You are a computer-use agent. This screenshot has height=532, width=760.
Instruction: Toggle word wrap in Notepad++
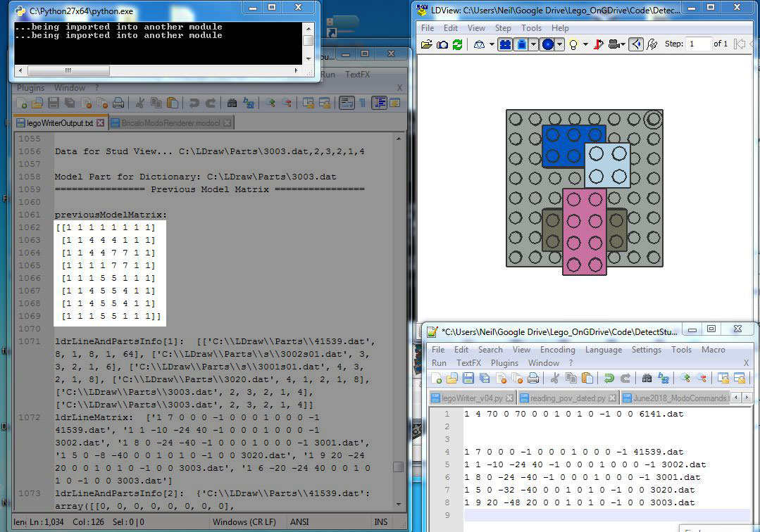point(347,102)
